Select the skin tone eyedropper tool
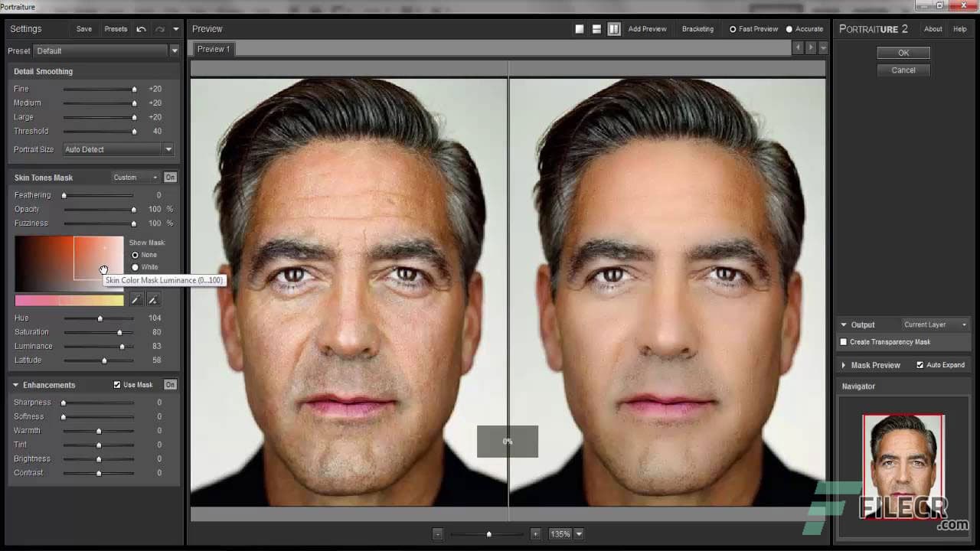This screenshot has width=980, height=551. [x=136, y=299]
